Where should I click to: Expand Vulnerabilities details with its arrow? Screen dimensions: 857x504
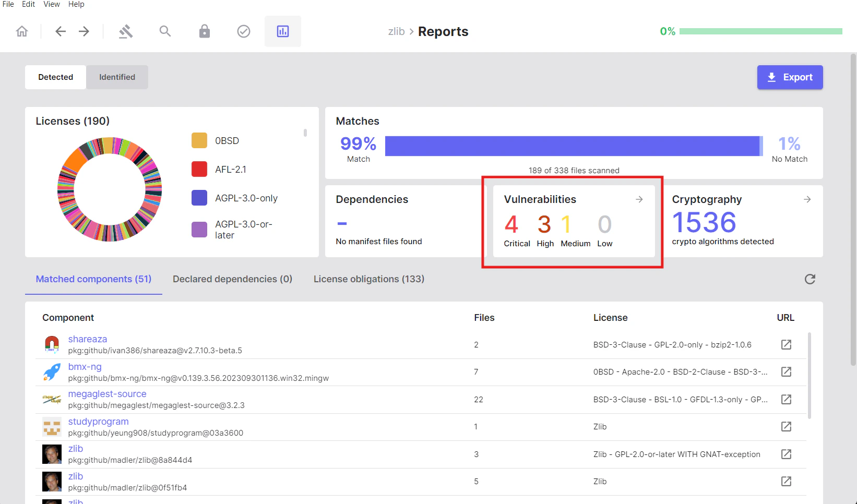point(639,199)
